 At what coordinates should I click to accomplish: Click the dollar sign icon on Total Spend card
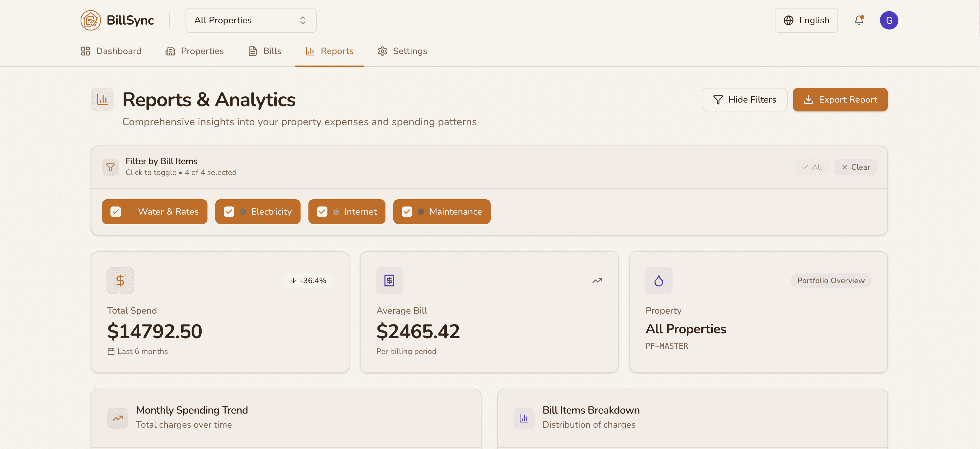click(x=120, y=281)
